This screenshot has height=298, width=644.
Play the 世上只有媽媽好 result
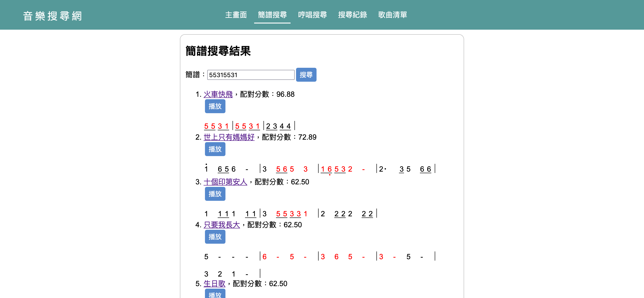point(215,149)
